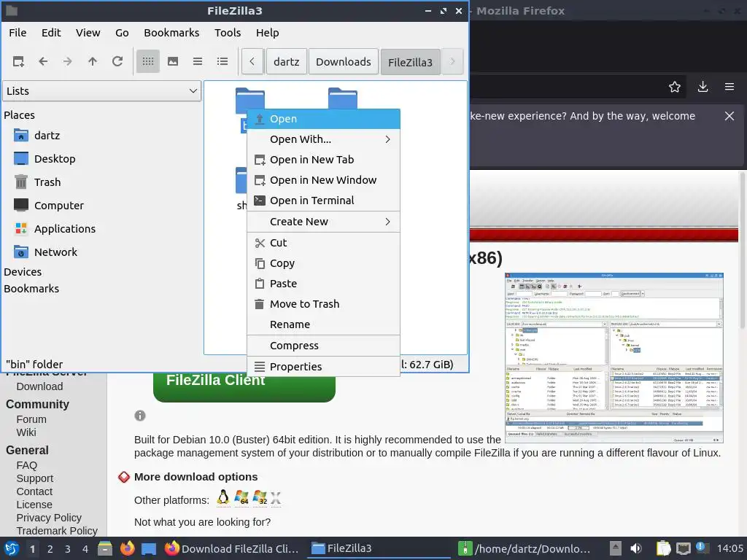This screenshot has height=560, width=747.
Task: Select Computer in Places sidebar
Action: pos(49,206)
